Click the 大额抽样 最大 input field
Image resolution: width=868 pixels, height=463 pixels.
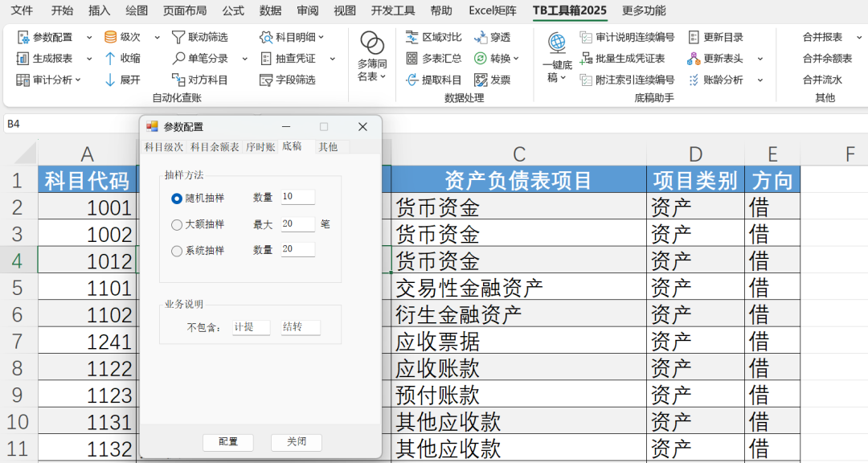click(x=298, y=223)
